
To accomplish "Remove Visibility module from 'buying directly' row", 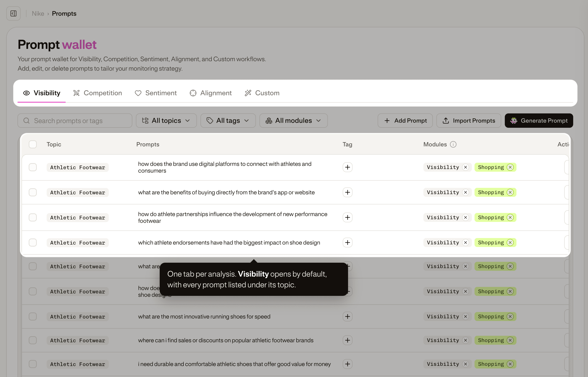I will coord(465,192).
